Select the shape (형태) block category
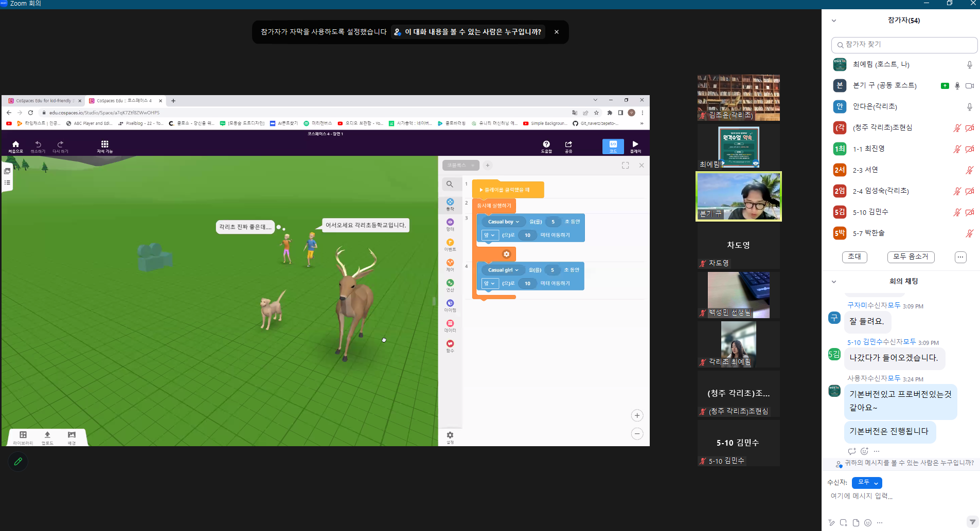Image resolution: width=980 pixels, height=531 pixels. tap(450, 225)
